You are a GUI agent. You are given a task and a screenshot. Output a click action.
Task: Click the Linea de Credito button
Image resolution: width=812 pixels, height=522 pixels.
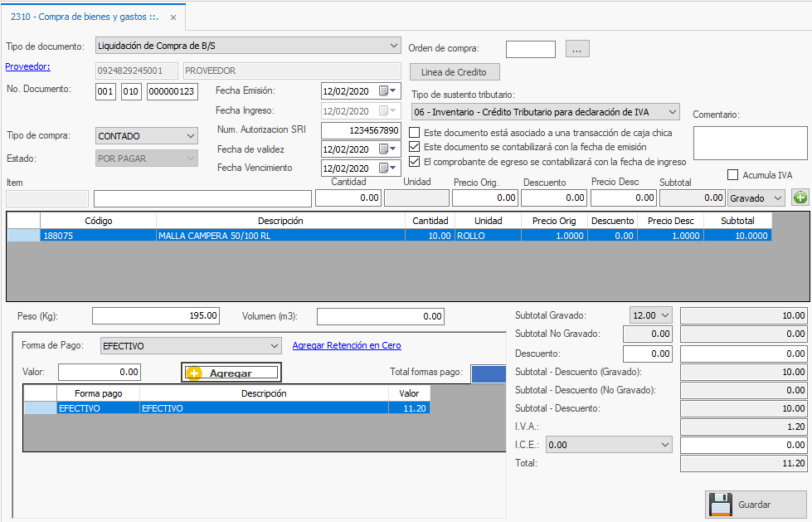(455, 72)
